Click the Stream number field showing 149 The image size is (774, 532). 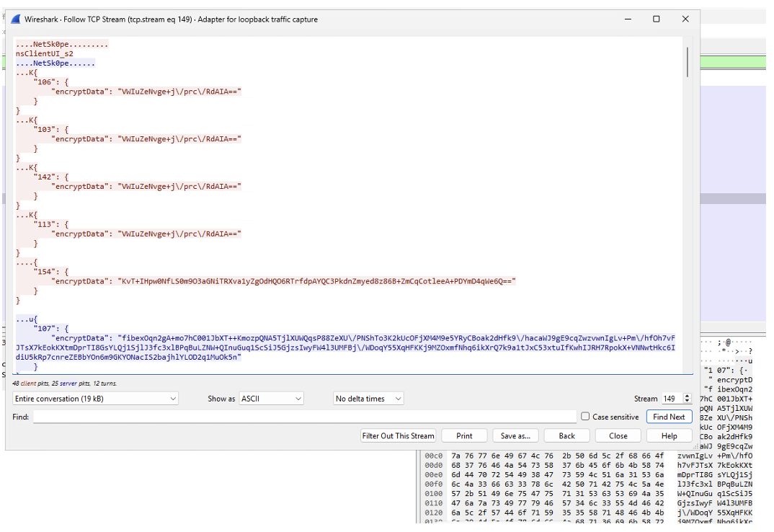coord(672,399)
